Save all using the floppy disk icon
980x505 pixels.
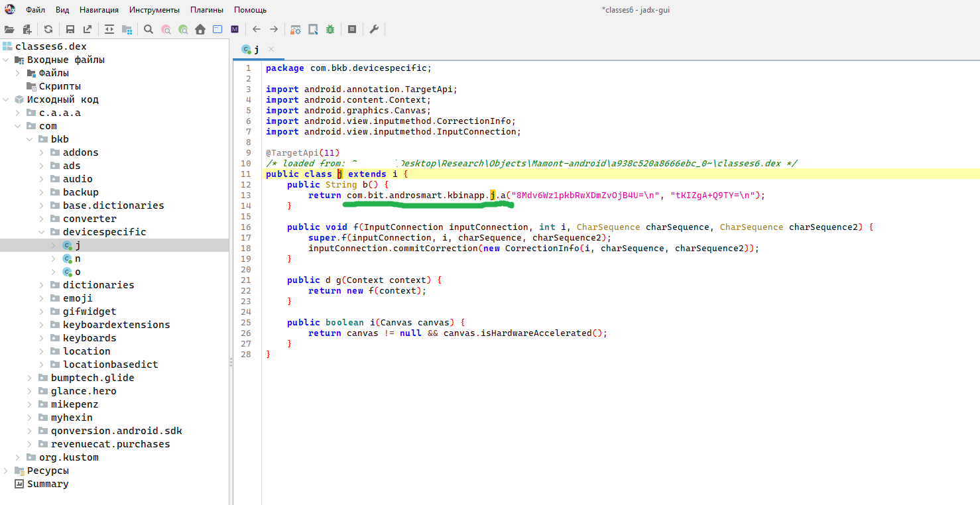point(70,29)
